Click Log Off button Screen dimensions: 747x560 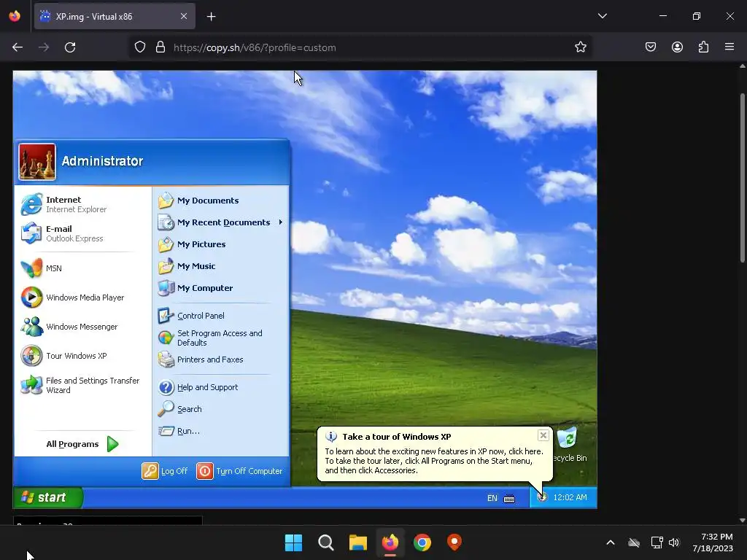pyautogui.click(x=164, y=471)
